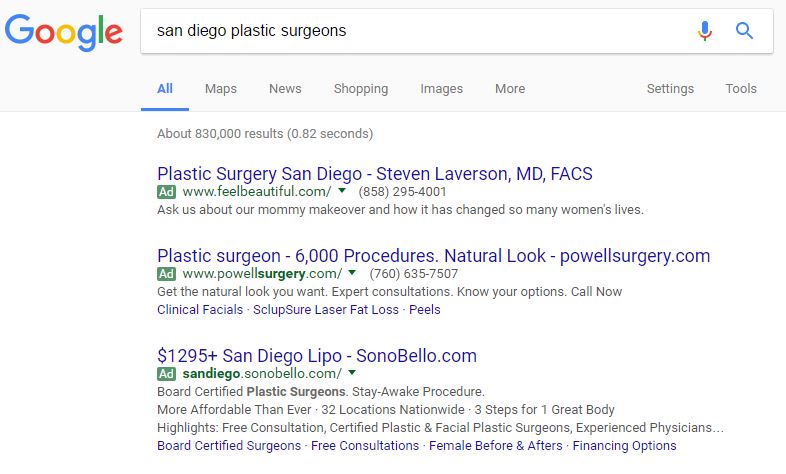Click Ad badge beside feelbeautiful.com
Image resolution: width=786 pixels, height=474 pixels.
[x=166, y=192]
